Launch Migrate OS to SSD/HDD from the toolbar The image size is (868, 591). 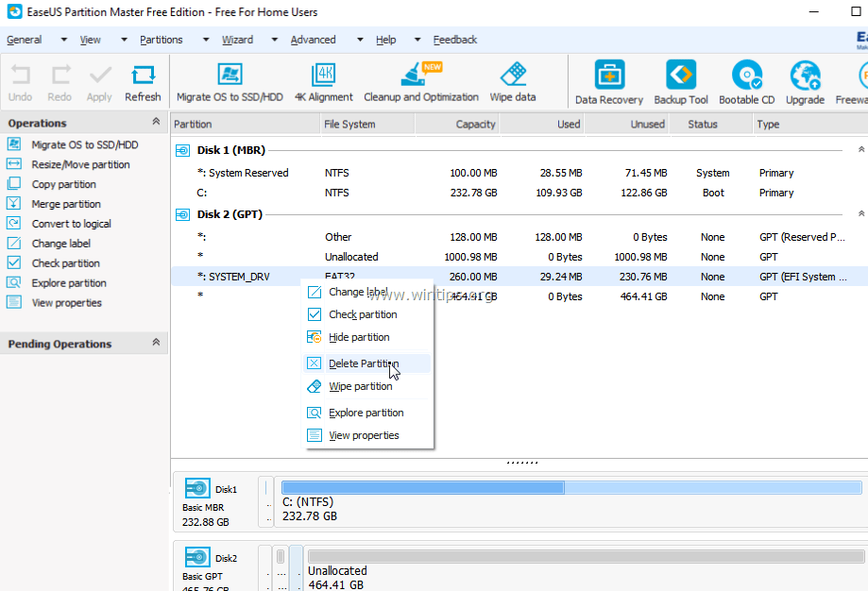coord(230,83)
